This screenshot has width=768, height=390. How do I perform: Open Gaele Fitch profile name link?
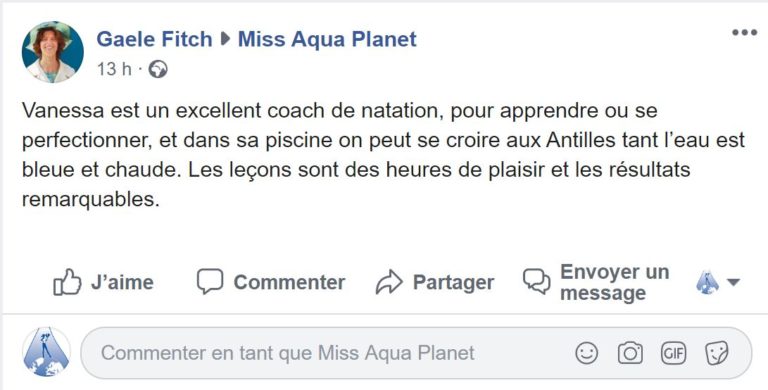click(x=154, y=39)
